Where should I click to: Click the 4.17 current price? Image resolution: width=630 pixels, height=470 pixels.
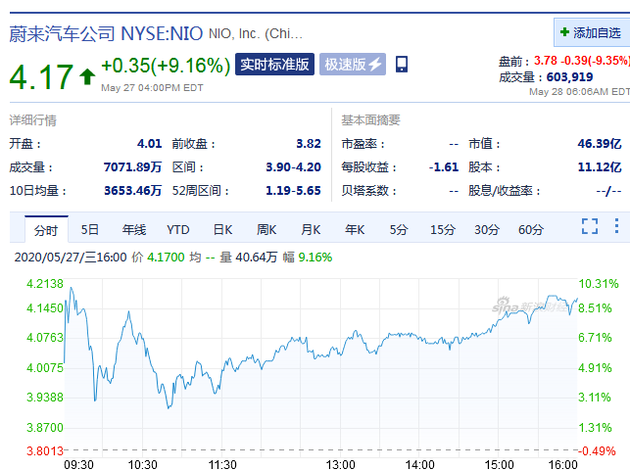tap(41, 77)
